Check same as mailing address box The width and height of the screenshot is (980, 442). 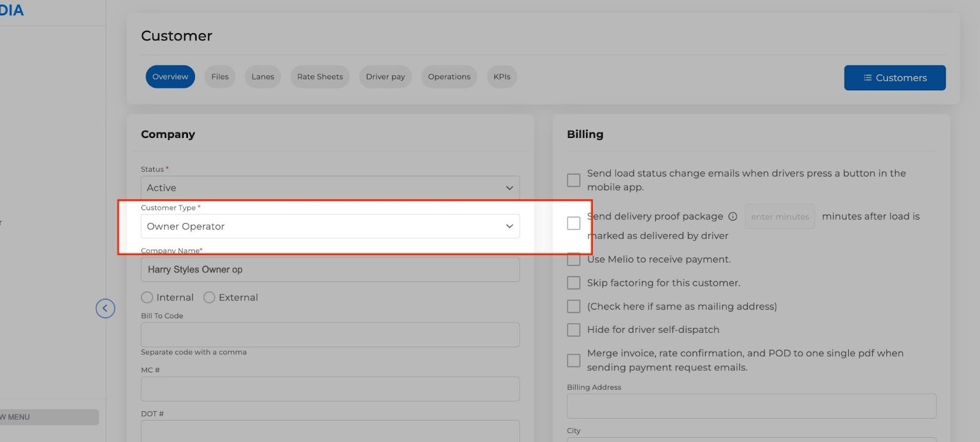click(x=573, y=307)
